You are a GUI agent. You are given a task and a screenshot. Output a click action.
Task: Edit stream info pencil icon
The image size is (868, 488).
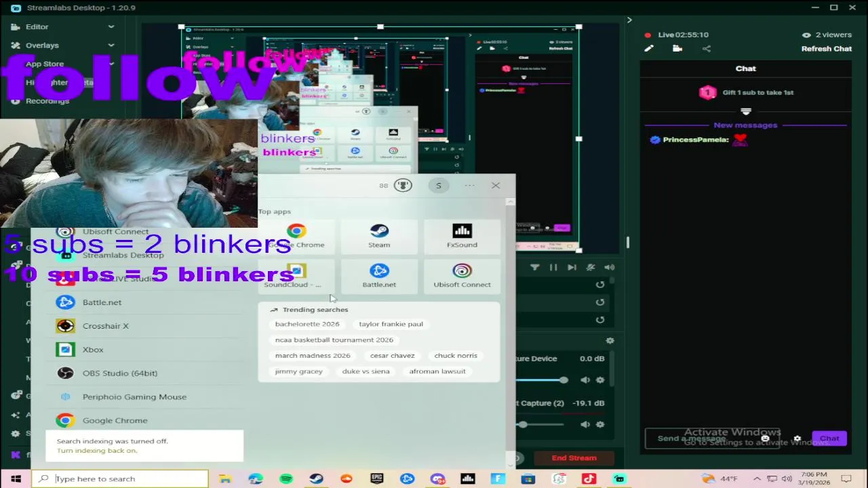coord(649,48)
